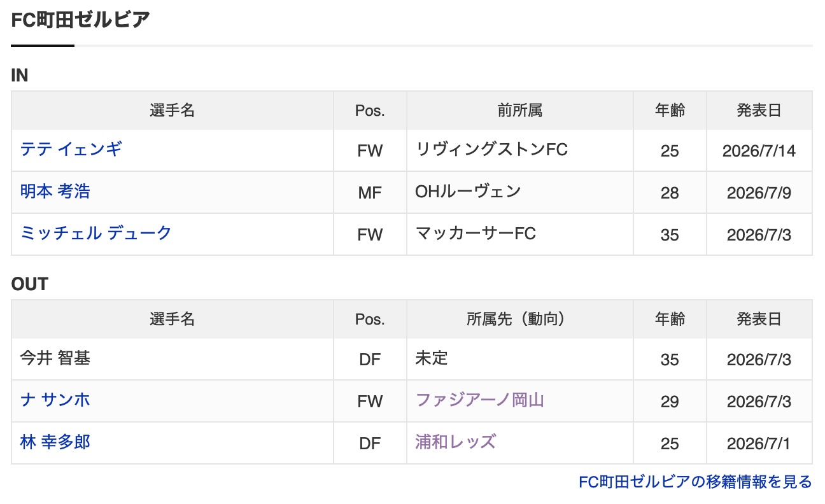Viewport: 825px width, 504px height.
Task: Click age 28 in 明本 考浩 row
Action: click(670, 193)
